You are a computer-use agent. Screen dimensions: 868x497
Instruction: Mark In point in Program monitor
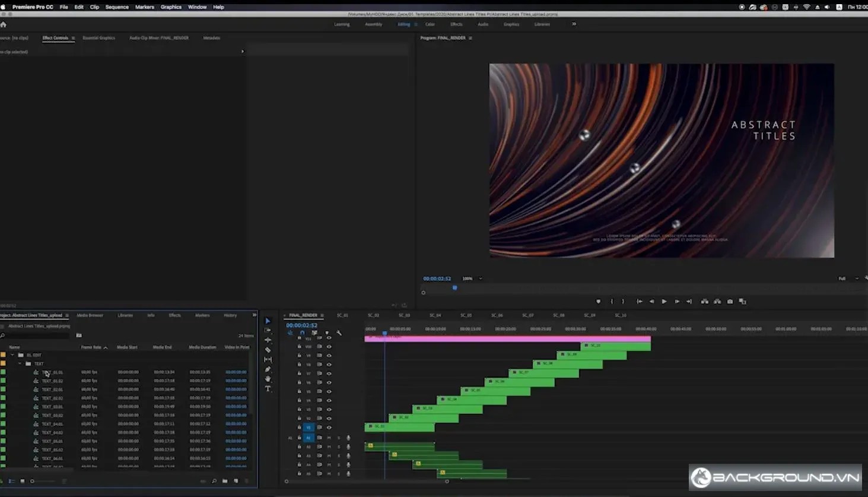(612, 302)
